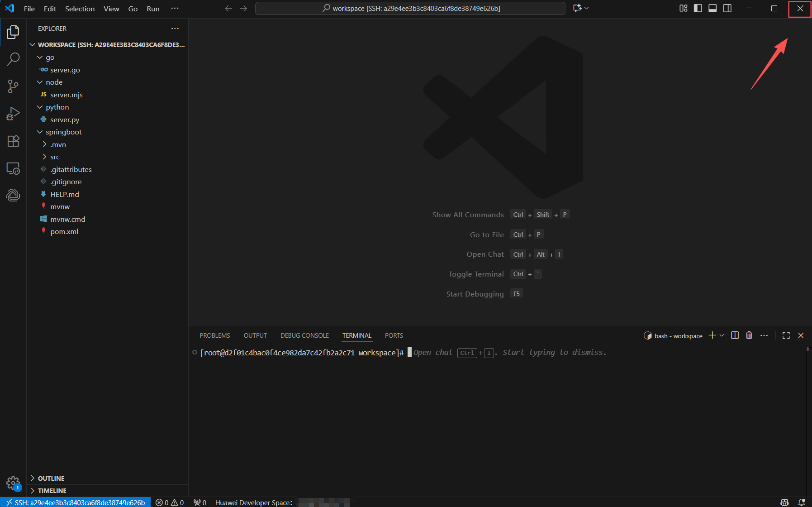
Task: Open server.mjs file
Action: [108, 95]
